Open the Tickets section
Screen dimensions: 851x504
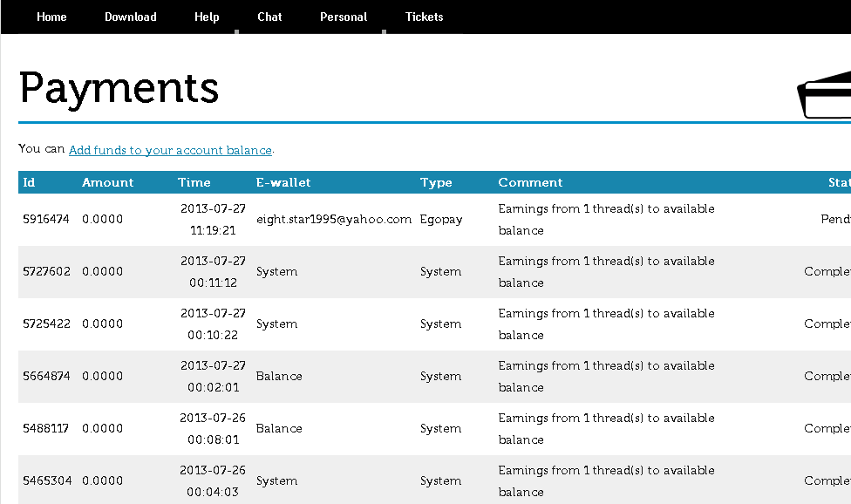(x=425, y=17)
